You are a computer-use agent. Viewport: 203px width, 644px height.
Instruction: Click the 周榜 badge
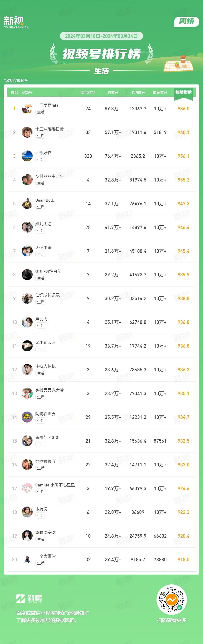(187, 22)
